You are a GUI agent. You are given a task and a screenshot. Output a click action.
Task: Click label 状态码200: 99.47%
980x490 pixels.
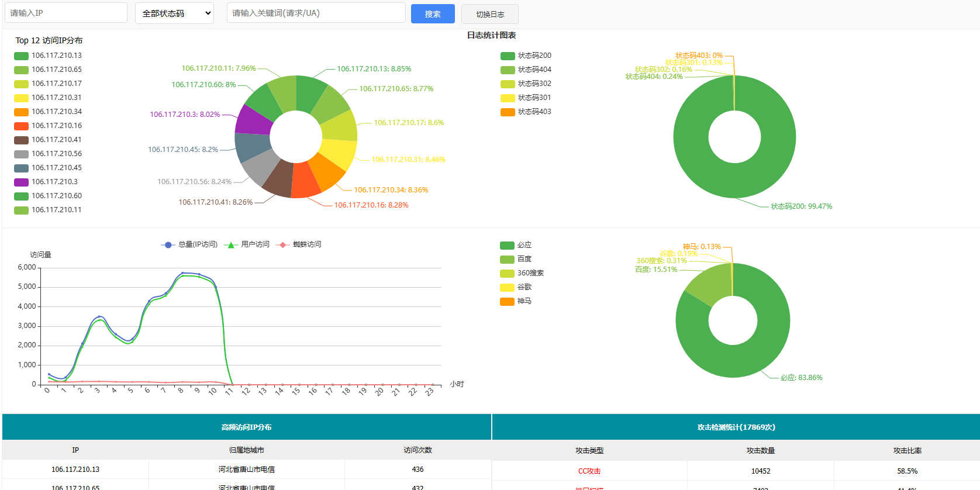click(801, 206)
